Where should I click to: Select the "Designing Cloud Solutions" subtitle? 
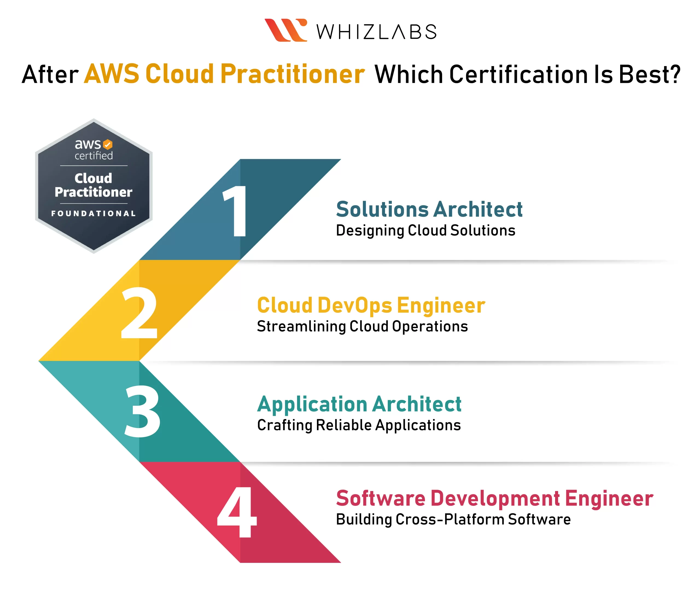[426, 231]
